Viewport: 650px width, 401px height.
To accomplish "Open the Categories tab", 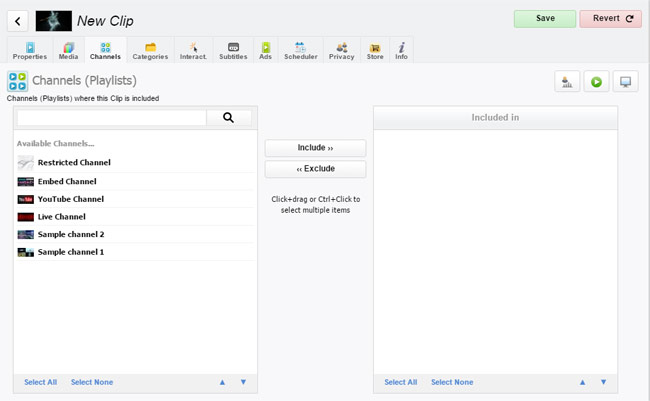I will pos(150,50).
